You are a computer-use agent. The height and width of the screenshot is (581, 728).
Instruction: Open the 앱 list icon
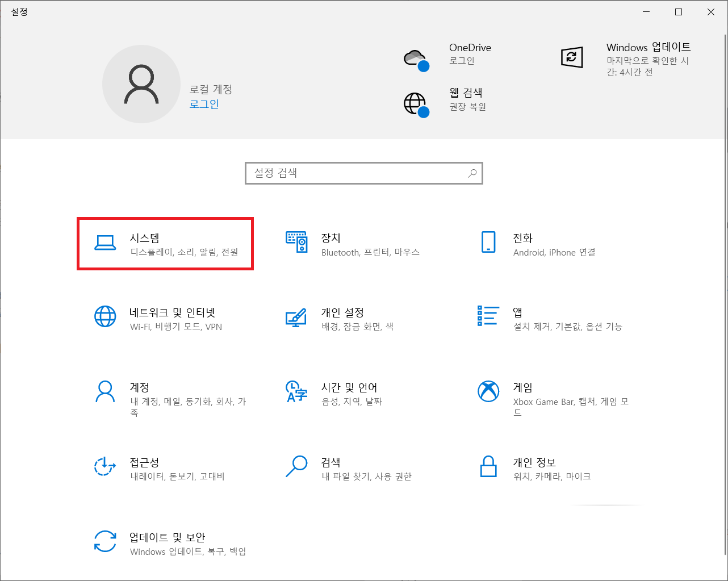(488, 316)
